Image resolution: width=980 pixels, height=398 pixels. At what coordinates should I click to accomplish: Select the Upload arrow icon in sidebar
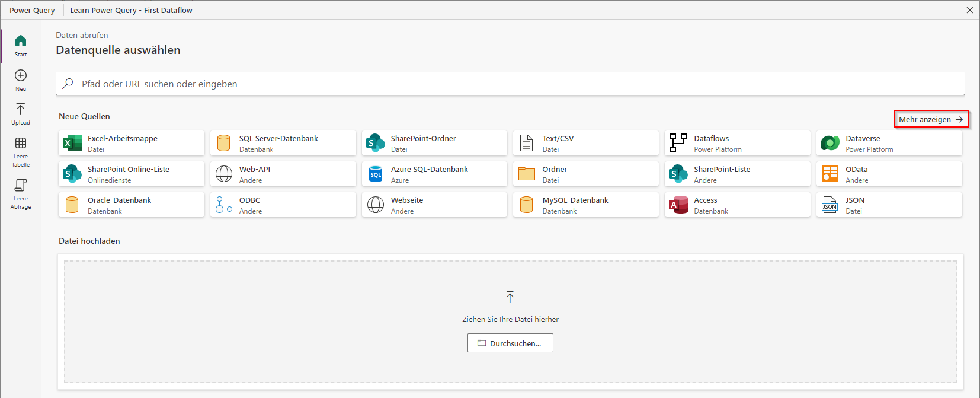pos(21,109)
